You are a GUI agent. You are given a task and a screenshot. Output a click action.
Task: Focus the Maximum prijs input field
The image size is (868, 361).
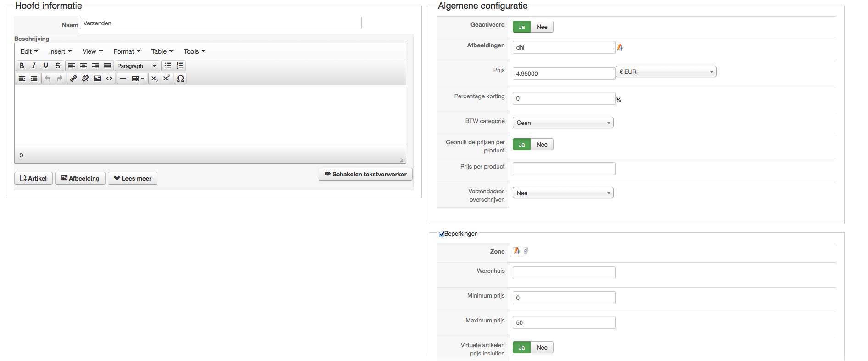pyautogui.click(x=564, y=322)
